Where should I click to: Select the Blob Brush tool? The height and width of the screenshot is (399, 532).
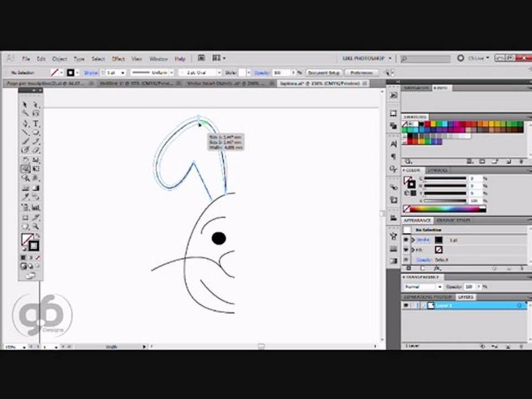[25, 150]
